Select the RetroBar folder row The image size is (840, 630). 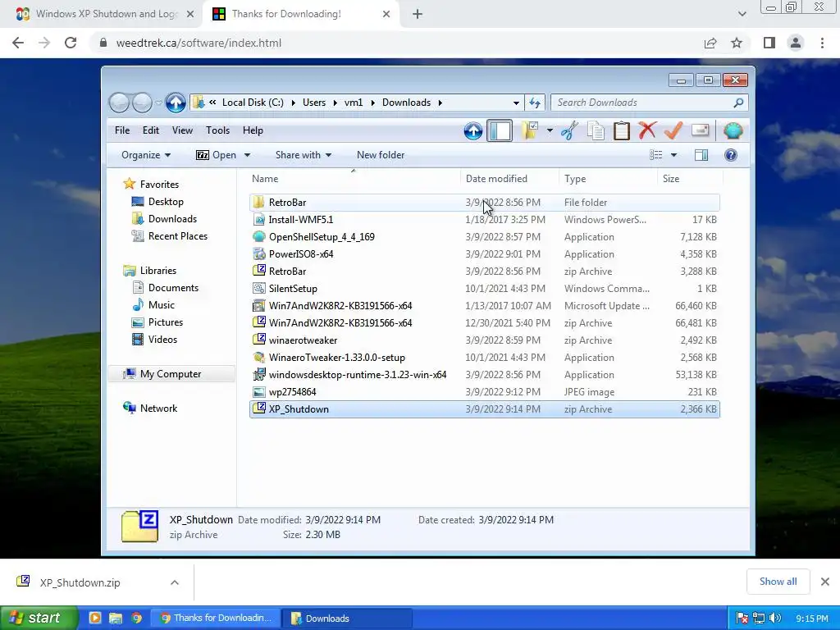click(x=484, y=203)
